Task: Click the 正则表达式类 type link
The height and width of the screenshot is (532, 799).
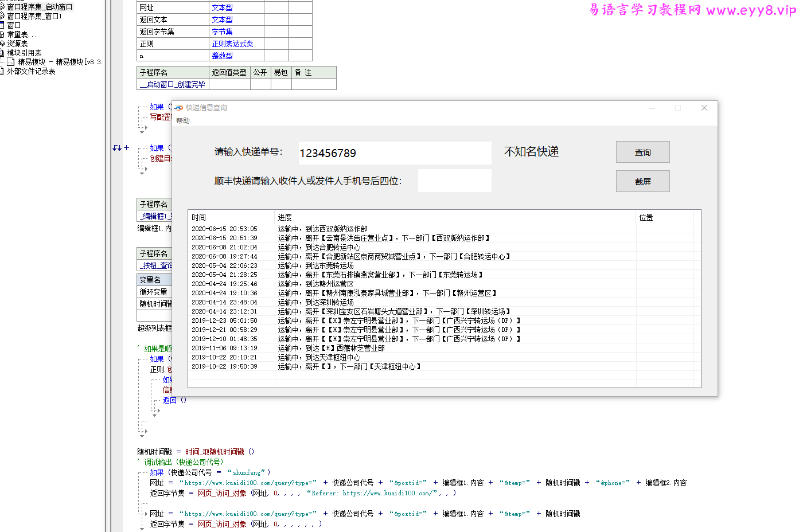Action: pos(232,44)
